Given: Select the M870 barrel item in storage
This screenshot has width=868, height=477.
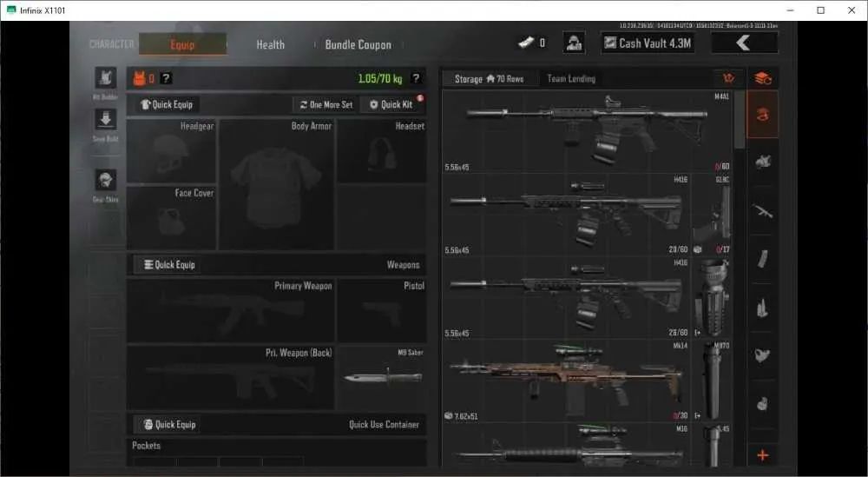Looking at the screenshot, I should coord(712,381).
